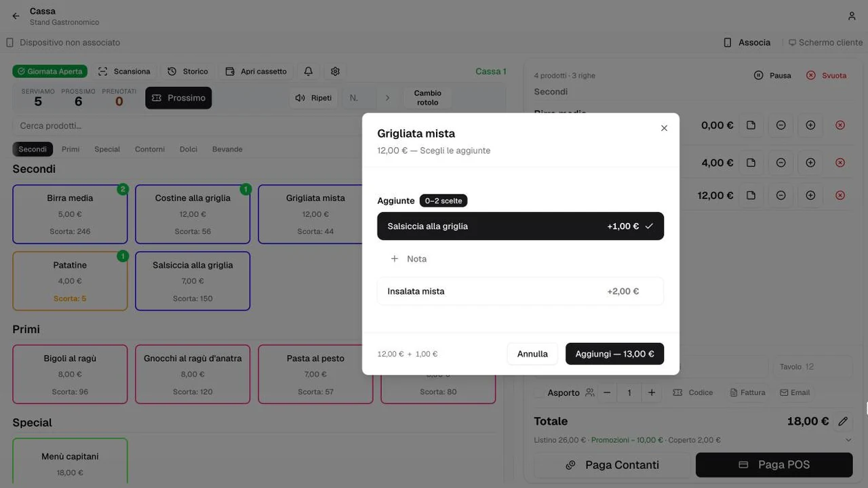Screen dimensions: 868x488
Task: Select the Insalata mista +2,00 € add-on
Action: 520,291
